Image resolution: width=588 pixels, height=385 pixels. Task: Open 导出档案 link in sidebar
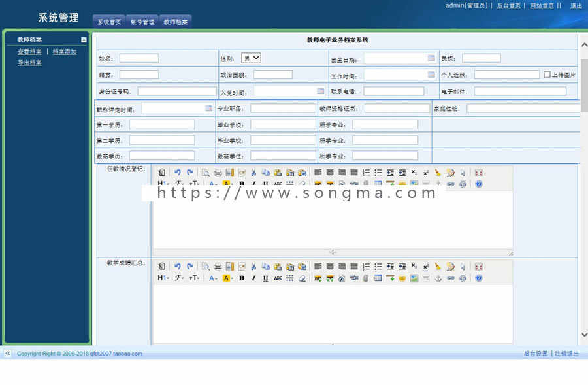tap(29, 63)
